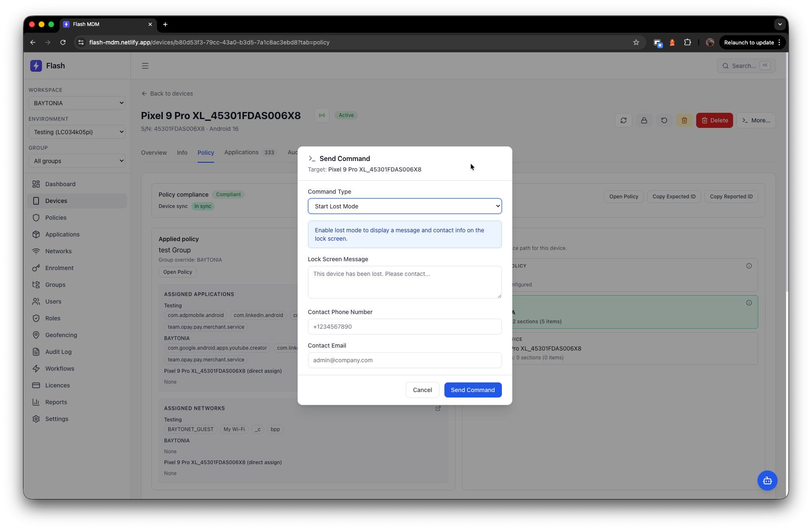
Task: Click the lock device icon
Action: 644,120
